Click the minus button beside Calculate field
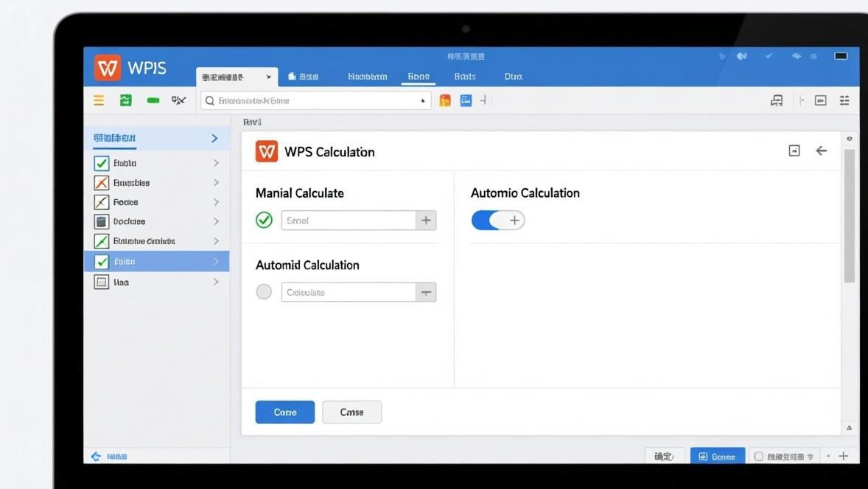This screenshot has width=868, height=489. [x=426, y=292]
